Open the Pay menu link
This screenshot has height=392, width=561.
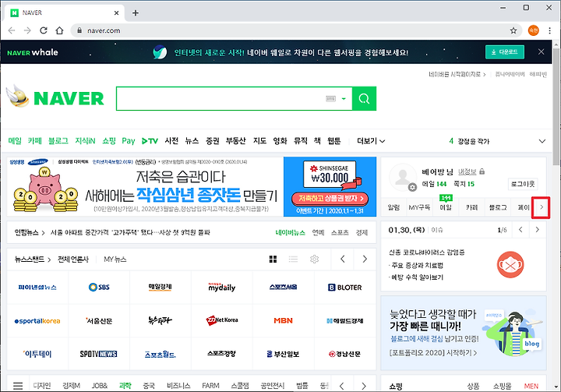pos(128,141)
